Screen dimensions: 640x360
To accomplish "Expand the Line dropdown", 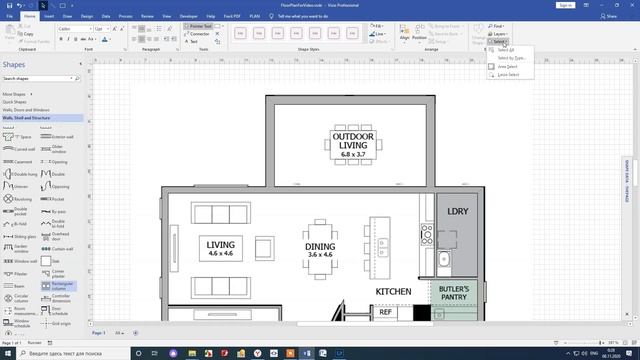I will [378, 34].
